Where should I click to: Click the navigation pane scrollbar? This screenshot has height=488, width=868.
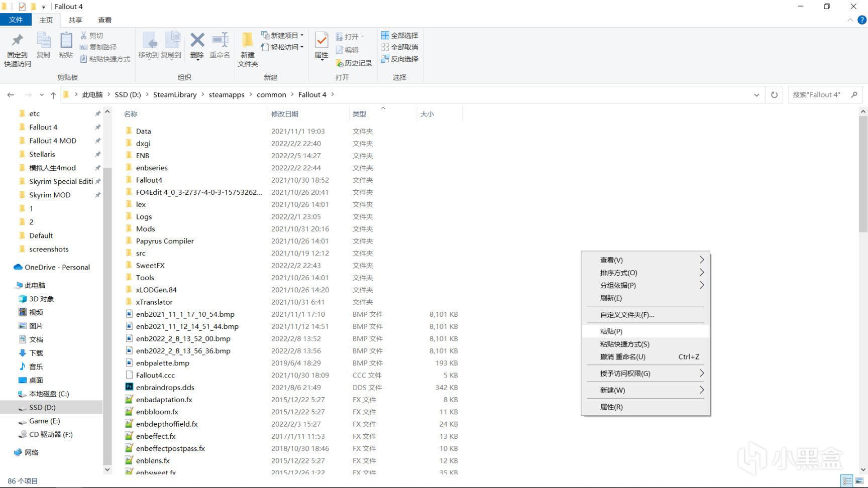pos(107,316)
